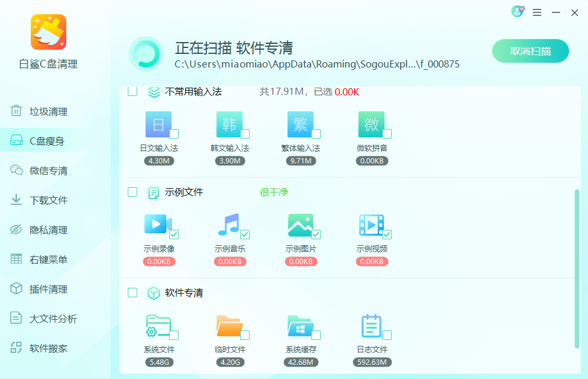The image size is (588, 379).
Task: Click the 3.90M size badge
Action: pos(230,161)
